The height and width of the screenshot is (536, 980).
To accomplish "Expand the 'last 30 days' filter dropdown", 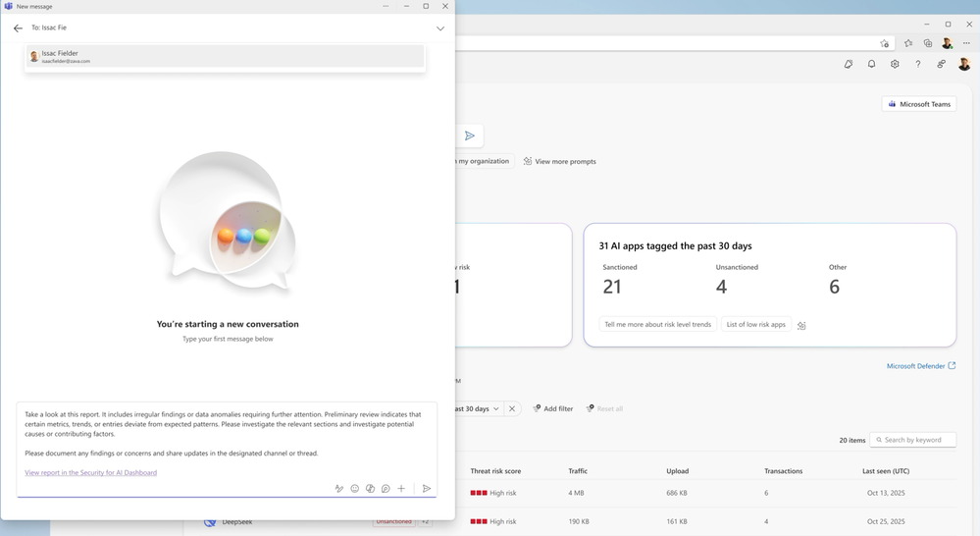I will point(478,409).
